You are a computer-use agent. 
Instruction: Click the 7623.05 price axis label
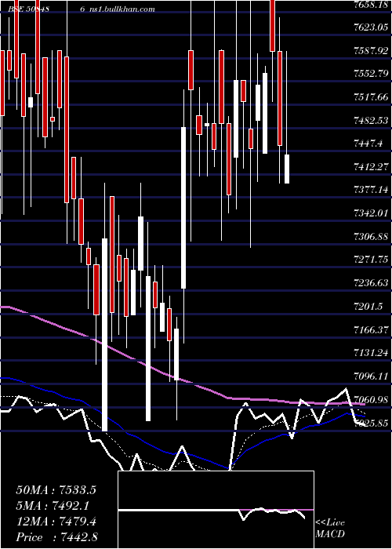pyautogui.click(x=372, y=28)
